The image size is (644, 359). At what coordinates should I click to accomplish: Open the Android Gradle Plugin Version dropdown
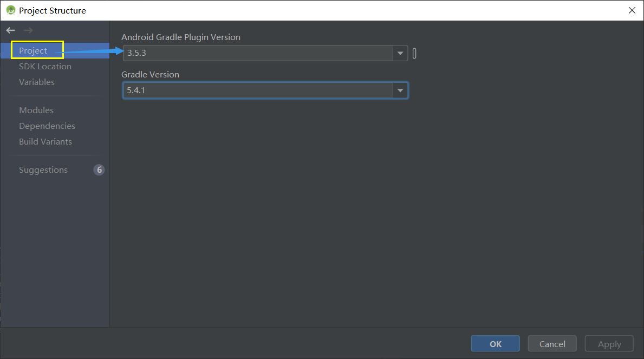(x=400, y=53)
